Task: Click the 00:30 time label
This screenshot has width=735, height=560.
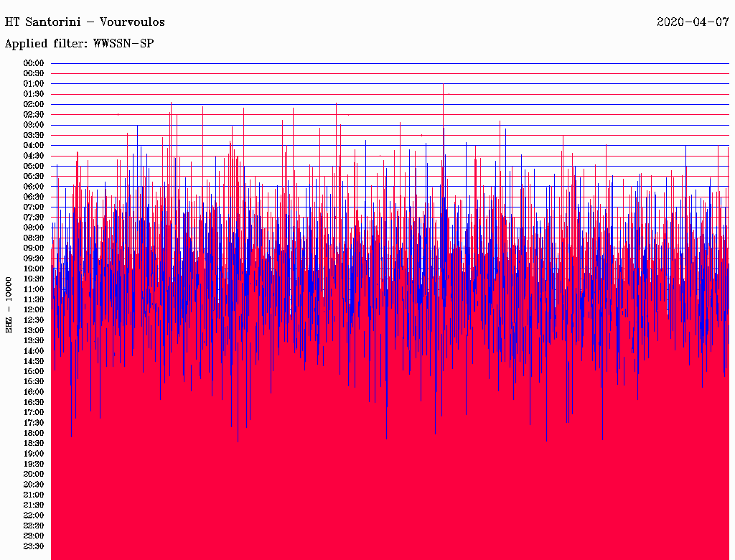Action: [x=34, y=74]
